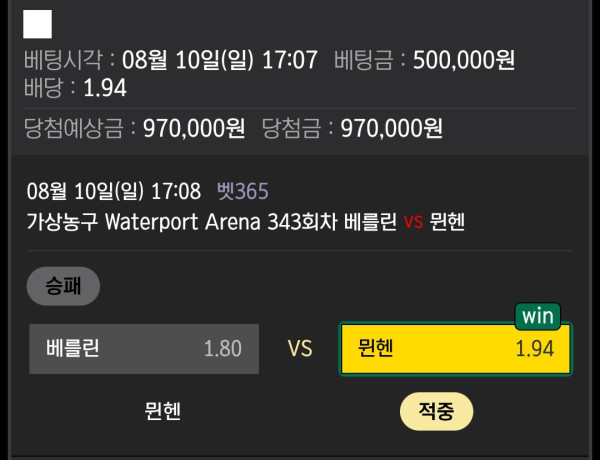Click 뮌헨 in the match title line
Screen dimensions: 600x460
[x=447, y=221]
